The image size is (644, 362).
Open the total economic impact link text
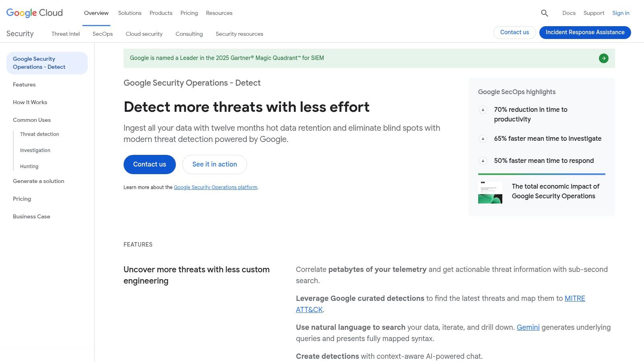coord(555,191)
